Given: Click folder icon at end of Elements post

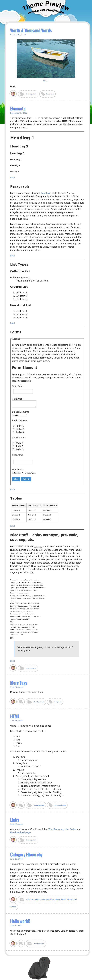Looking at the screenshot, I should click(22, 668).
